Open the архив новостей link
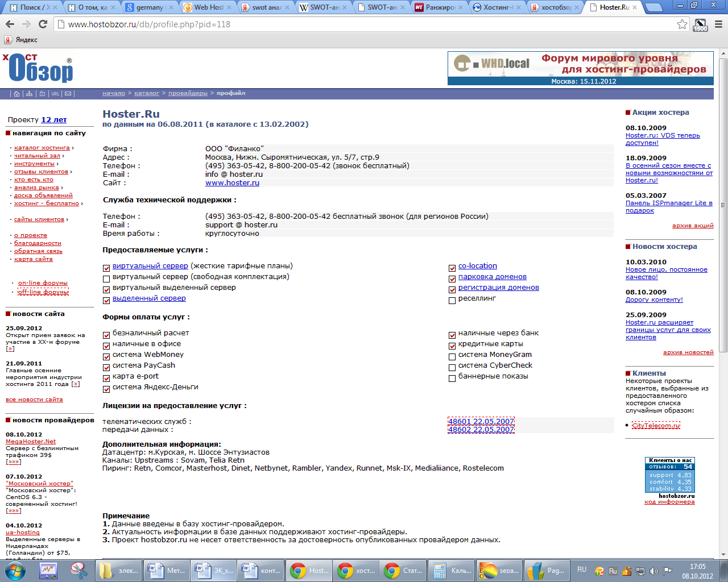The image size is (728, 582). pos(688,352)
